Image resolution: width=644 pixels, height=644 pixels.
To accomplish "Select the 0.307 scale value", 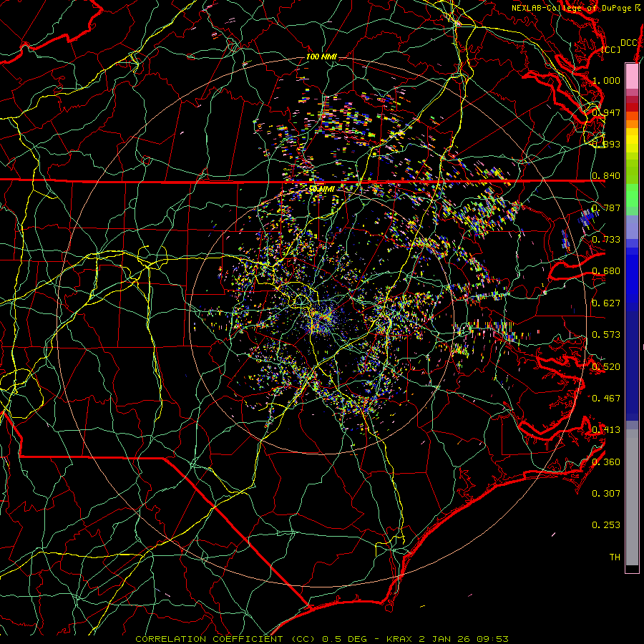I will point(606,494).
